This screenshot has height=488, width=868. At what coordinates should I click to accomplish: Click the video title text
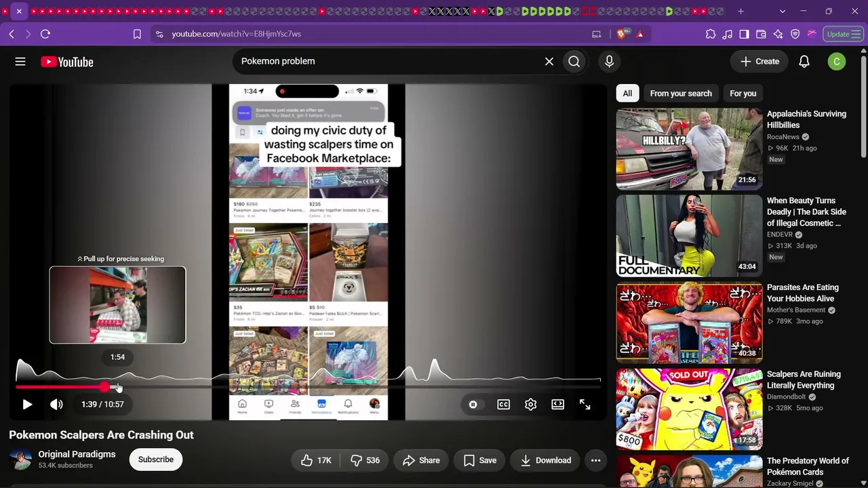point(101,435)
